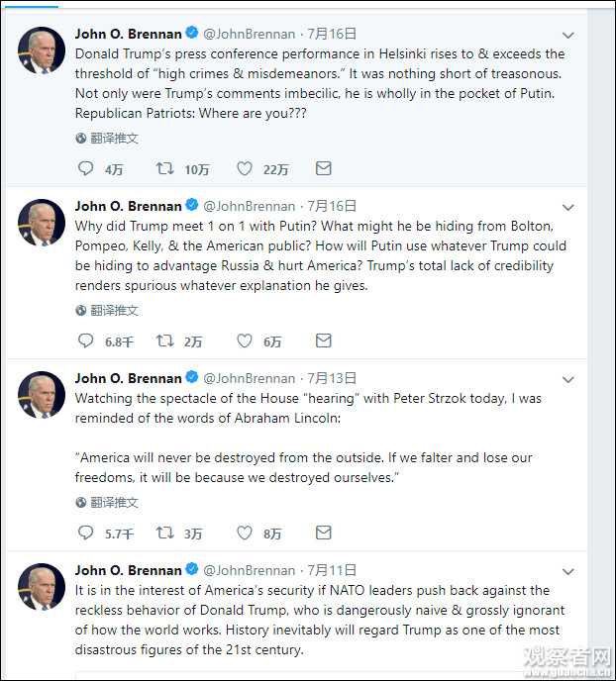Screen dimensions: 616x681
Task: Message the Peter Strzok hearing tweet
Action: click(323, 534)
